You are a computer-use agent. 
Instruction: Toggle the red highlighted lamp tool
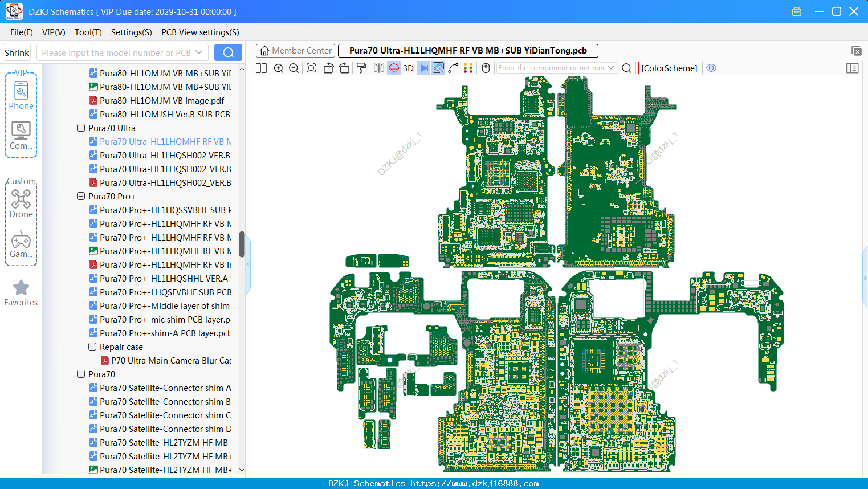394,68
